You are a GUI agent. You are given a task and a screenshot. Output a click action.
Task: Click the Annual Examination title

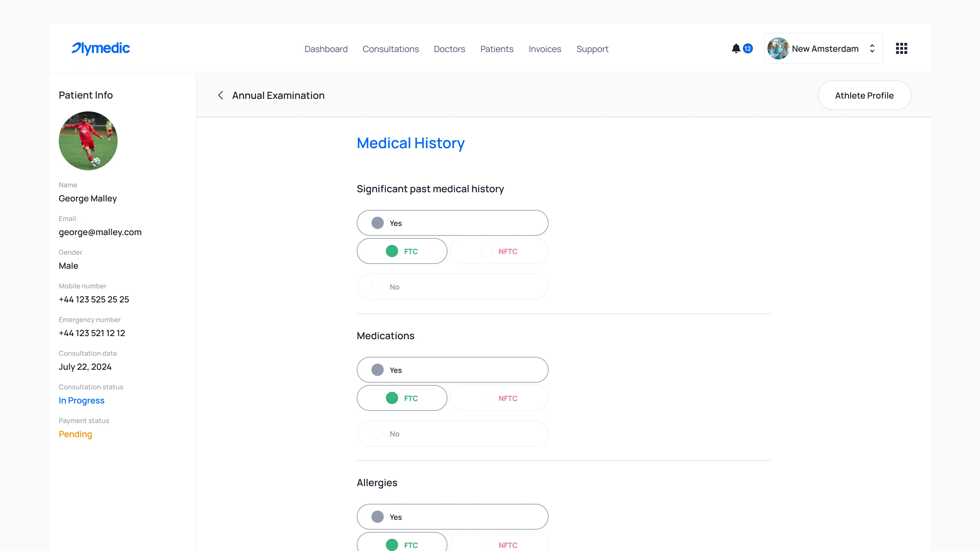pos(278,95)
